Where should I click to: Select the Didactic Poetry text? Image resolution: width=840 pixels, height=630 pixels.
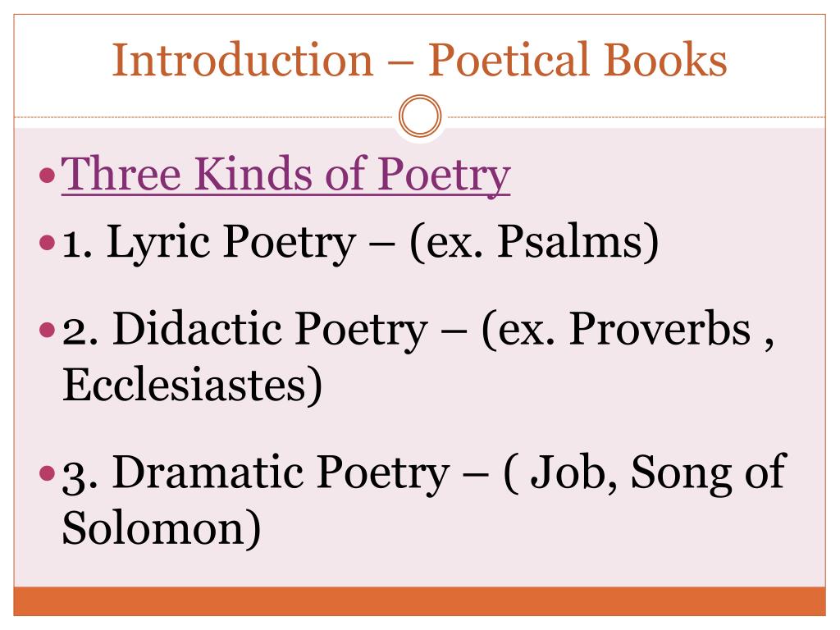click(271, 330)
